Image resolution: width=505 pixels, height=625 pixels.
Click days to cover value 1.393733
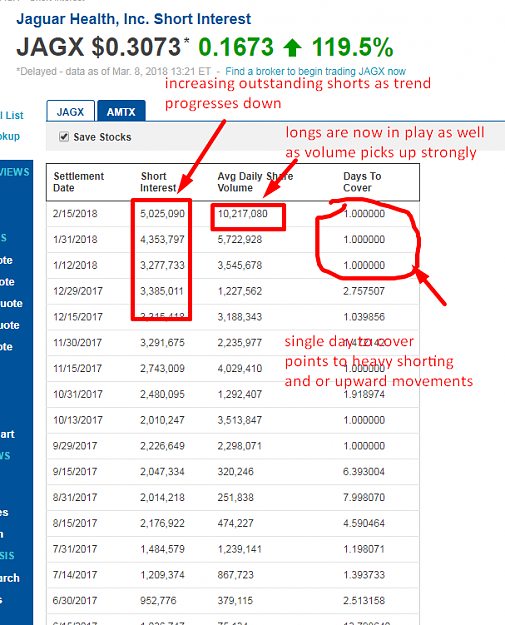coord(364,575)
